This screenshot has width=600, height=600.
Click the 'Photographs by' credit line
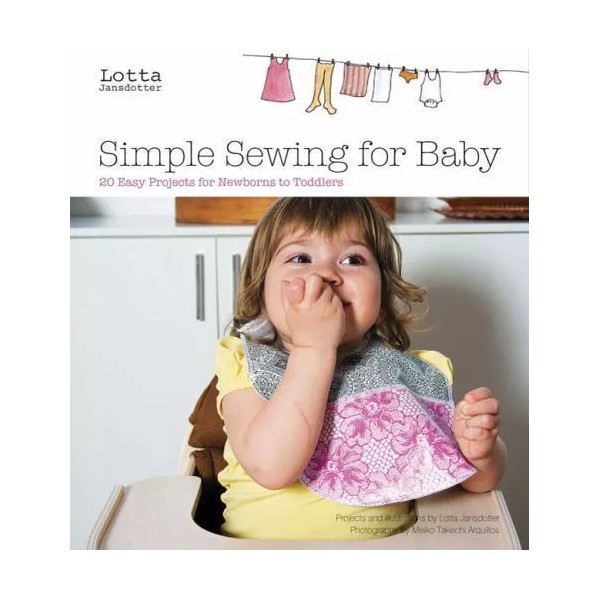pyautogui.click(x=424, y=530)
